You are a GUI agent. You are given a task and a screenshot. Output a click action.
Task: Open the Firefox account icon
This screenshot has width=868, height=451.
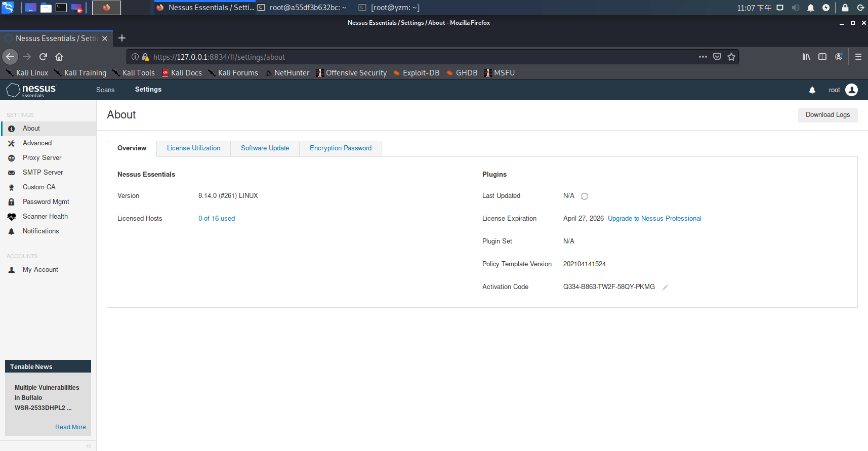[839, 57]
